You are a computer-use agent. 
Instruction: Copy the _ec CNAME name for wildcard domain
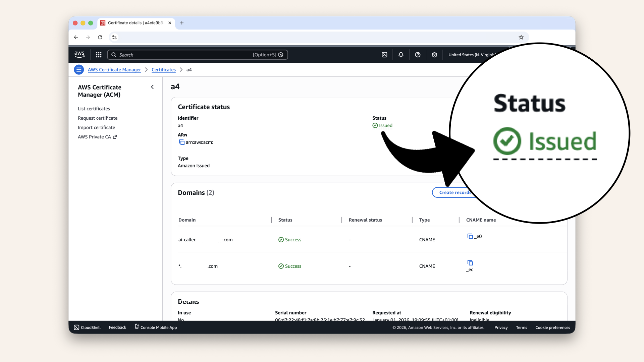(470, 263)
